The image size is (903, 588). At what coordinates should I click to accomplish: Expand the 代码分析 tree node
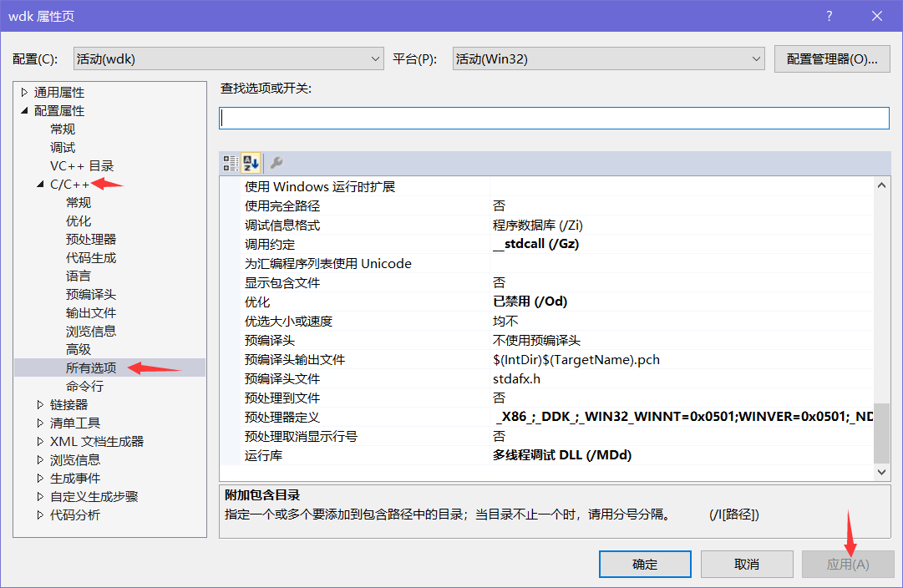pos(40,515)
